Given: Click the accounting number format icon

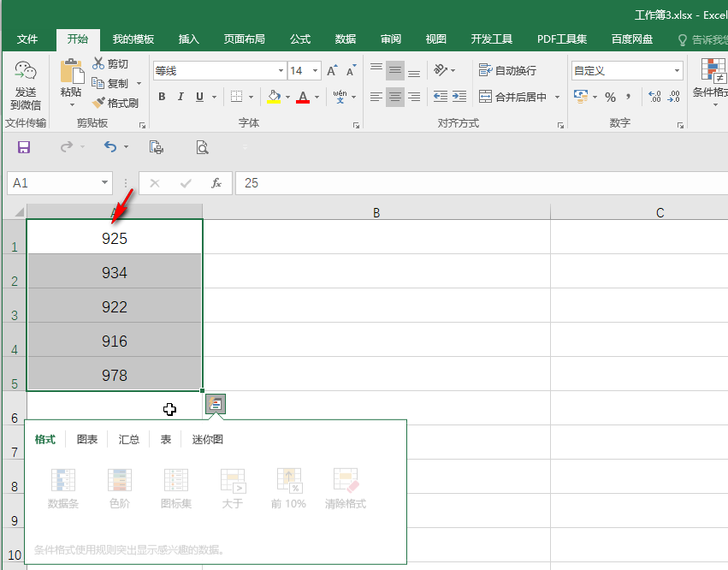Looking at the screenshot, I should [580, 97].
